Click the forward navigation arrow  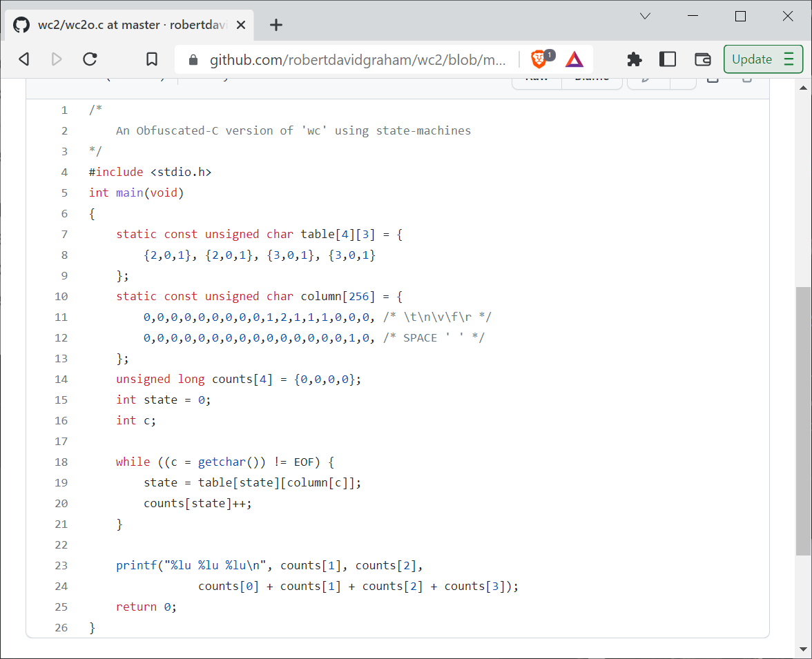click(57, 59)
